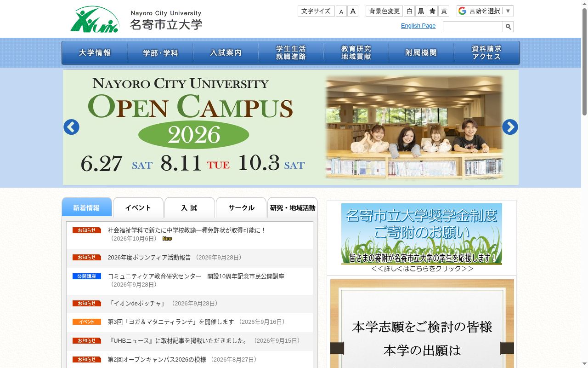Screen dimensions: 588x368
Task: Set background color to 青
Action: click(x=432, y=11)
